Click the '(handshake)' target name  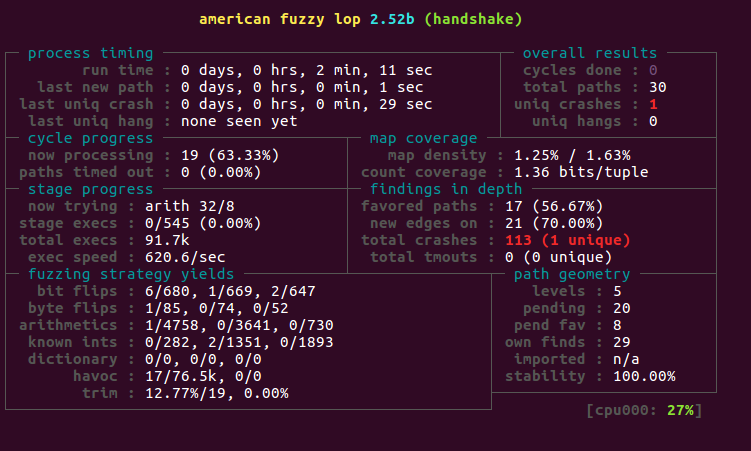(473, 19)
